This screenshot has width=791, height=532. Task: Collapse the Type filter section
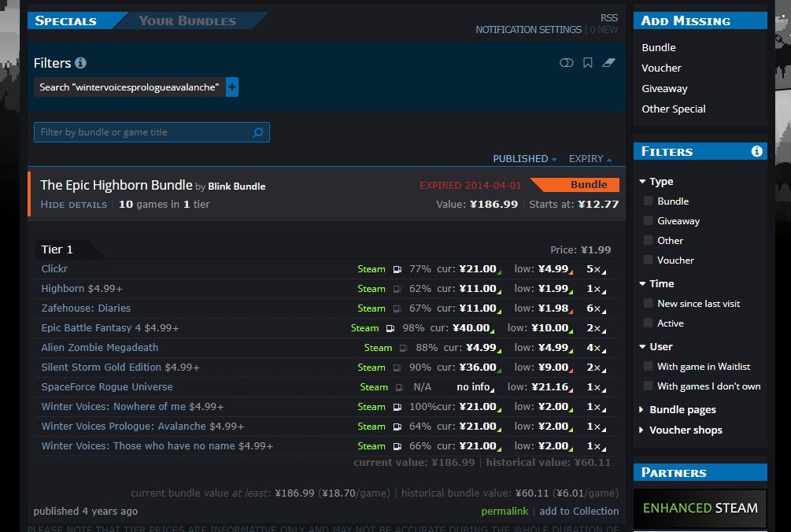click(x=656, y=182)
